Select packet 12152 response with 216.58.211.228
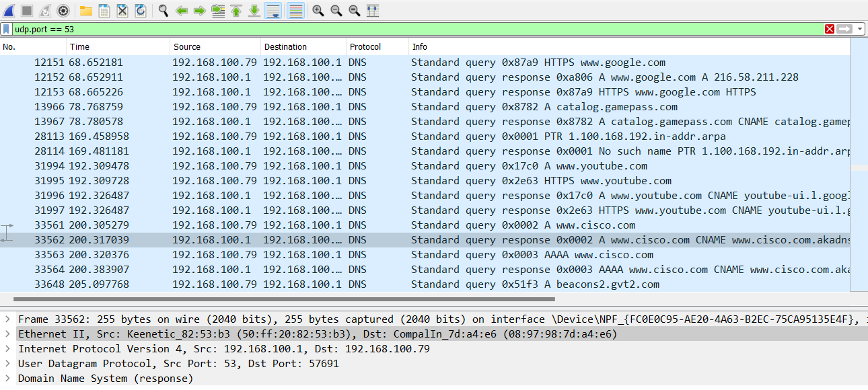Viewport: 868px width, 390px height. (x=425, y=77)
